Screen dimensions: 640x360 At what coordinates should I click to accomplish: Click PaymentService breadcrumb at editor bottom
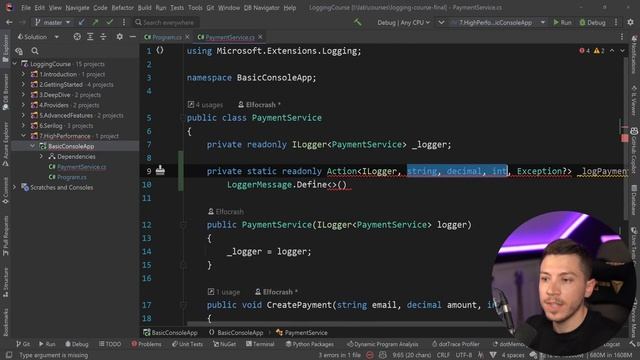tap(302, 333)
